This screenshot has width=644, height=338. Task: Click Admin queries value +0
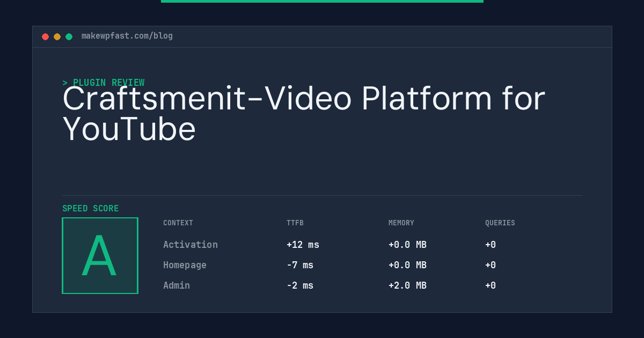click(x=491, y=285)
